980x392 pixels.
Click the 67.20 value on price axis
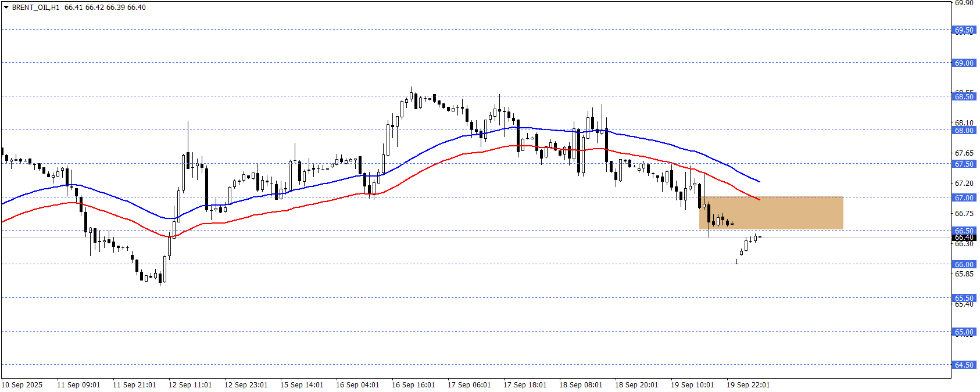coord(964,183)
